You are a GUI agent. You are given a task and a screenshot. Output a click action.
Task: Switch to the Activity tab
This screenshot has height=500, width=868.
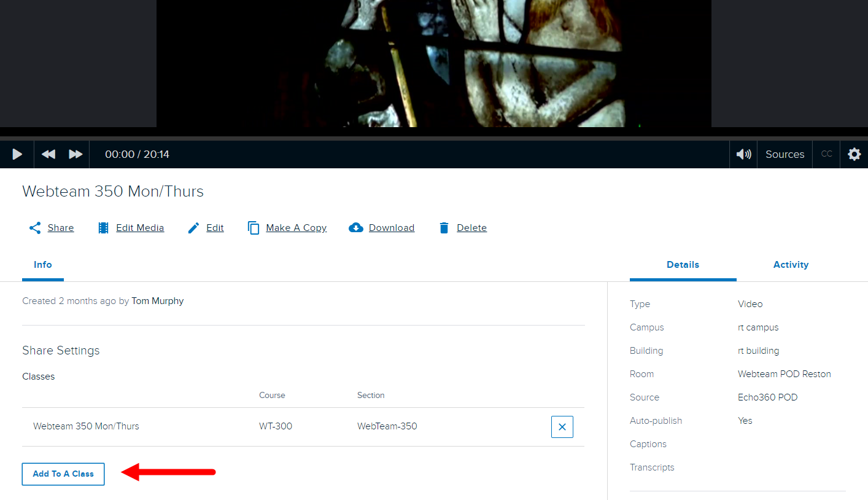coord(791,265)
